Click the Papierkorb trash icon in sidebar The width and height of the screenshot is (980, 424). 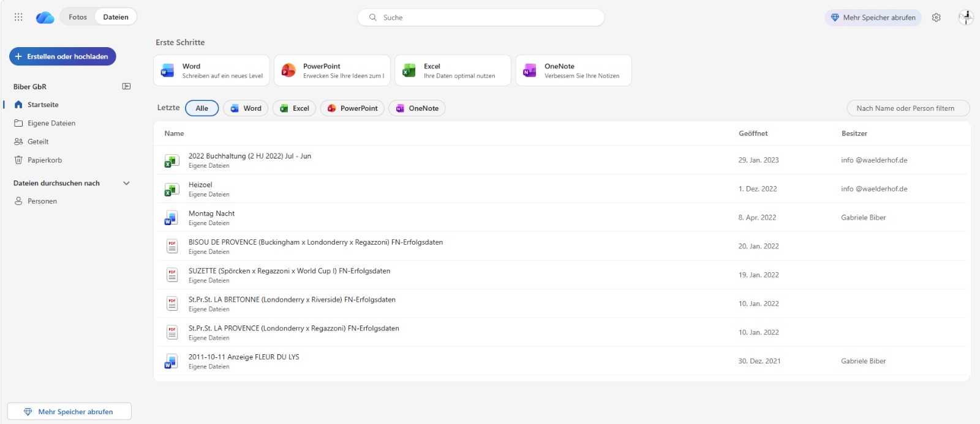pos(18,160)
